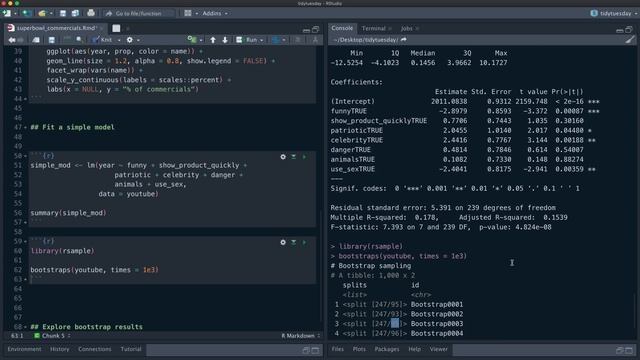Expand the Knit options dropdown

point(119,40)
